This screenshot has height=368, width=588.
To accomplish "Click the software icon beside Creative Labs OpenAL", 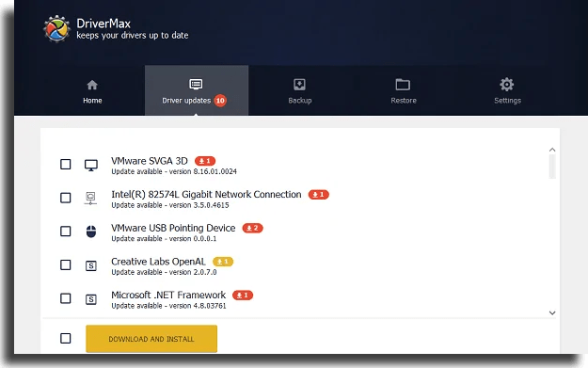I will pos(91,265).
